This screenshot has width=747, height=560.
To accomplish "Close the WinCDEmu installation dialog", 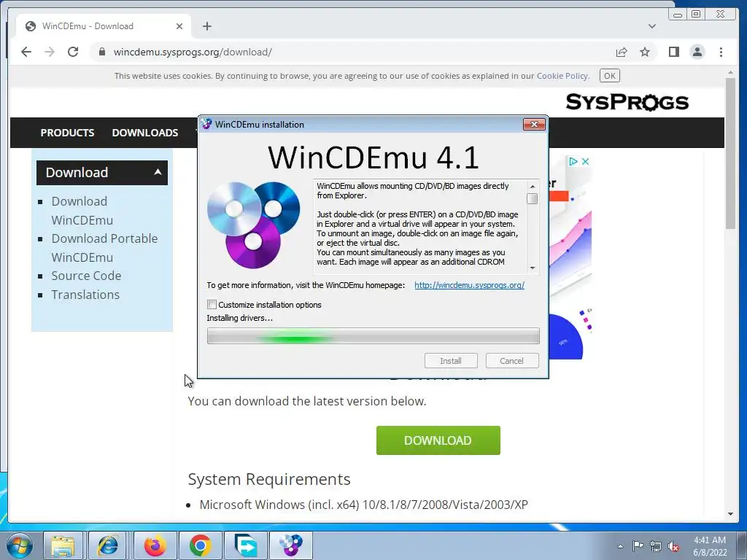I will (534, 124).
